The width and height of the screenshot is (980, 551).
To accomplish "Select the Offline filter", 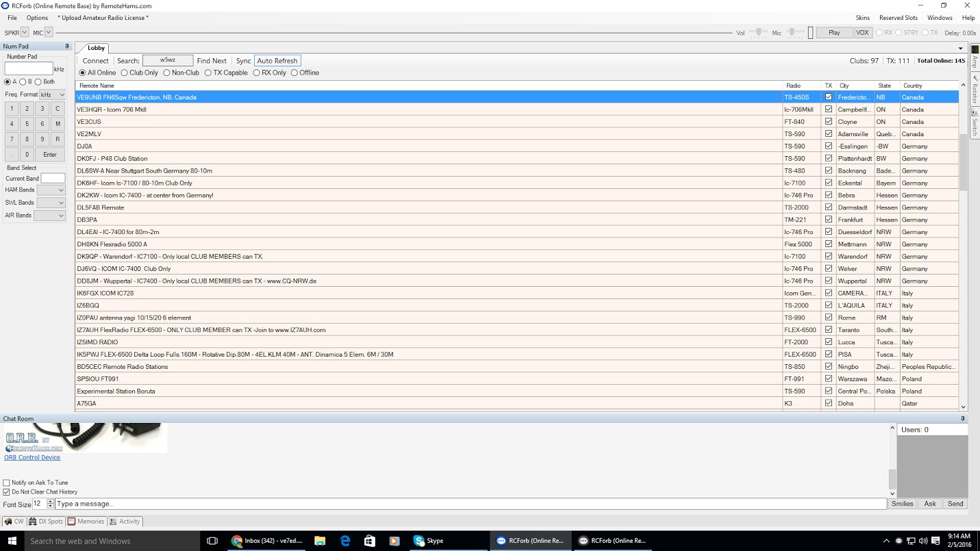I will coord(305,73).
